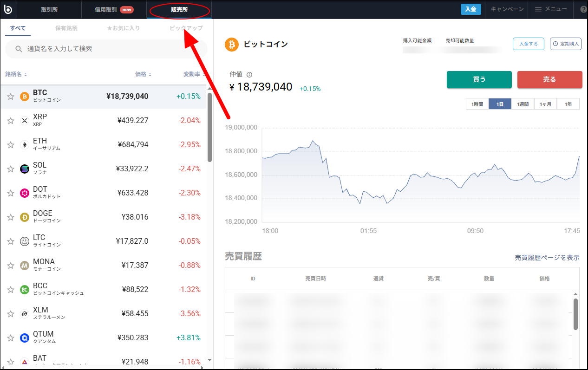Click the Solana coin icon
Screen dimensions: 588x370
coord(24,169)
